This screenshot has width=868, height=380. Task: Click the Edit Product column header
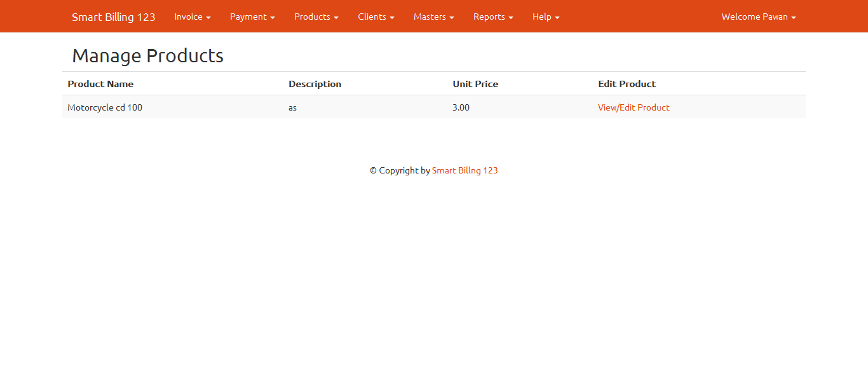click(x=627, y=84)
